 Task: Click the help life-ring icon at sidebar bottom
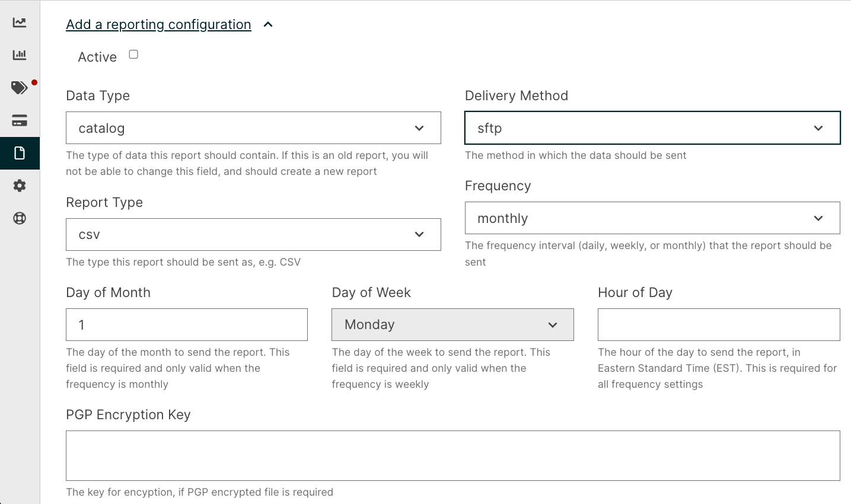tap(20, 218)
